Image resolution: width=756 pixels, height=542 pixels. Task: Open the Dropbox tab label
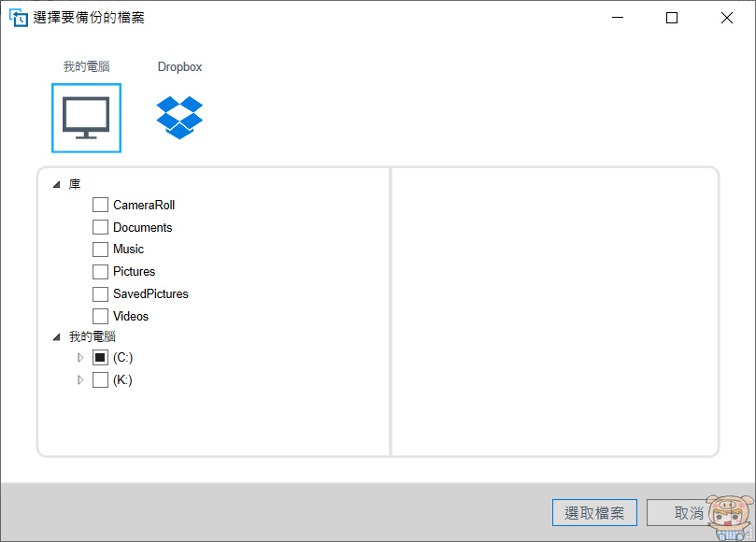(x=178, y=66)
